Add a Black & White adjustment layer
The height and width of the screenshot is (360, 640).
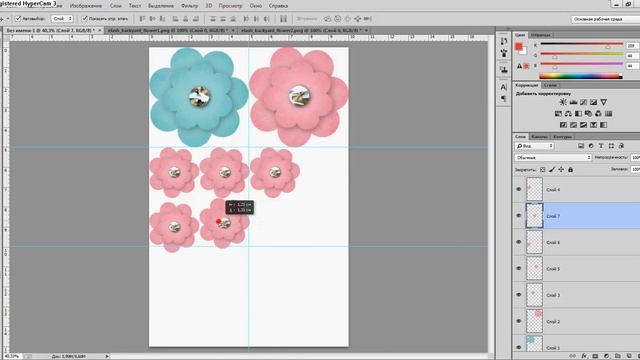coord(578,113)
